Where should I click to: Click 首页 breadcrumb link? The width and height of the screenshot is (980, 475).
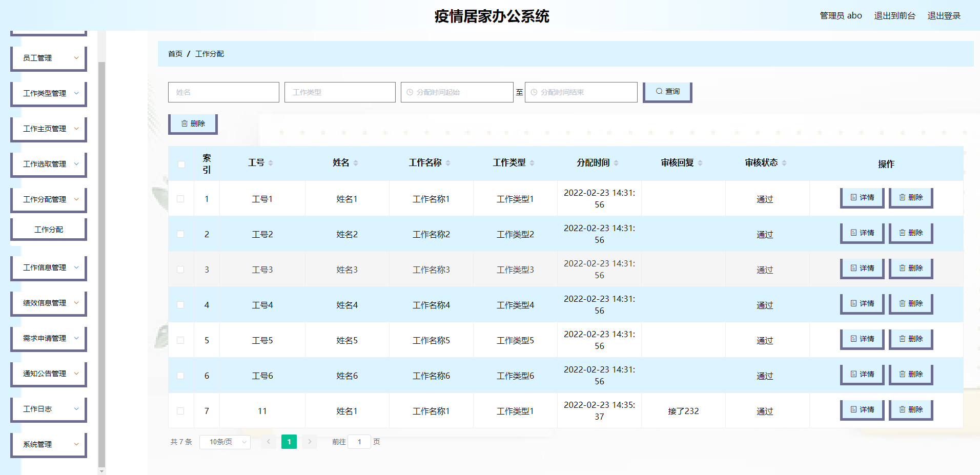click(175, 54)
